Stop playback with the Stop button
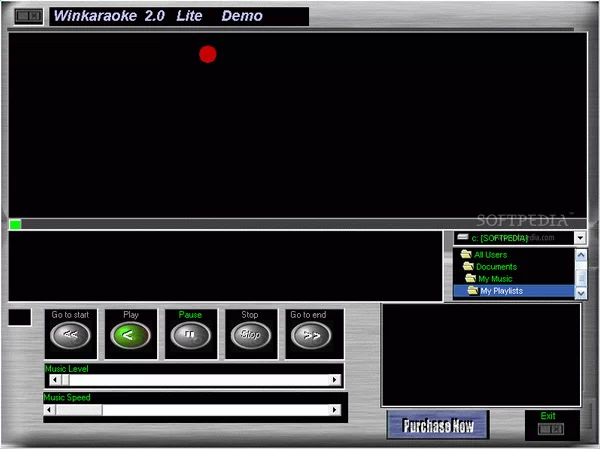Screen dimensions: 600x449 click(x=251, y=335)
